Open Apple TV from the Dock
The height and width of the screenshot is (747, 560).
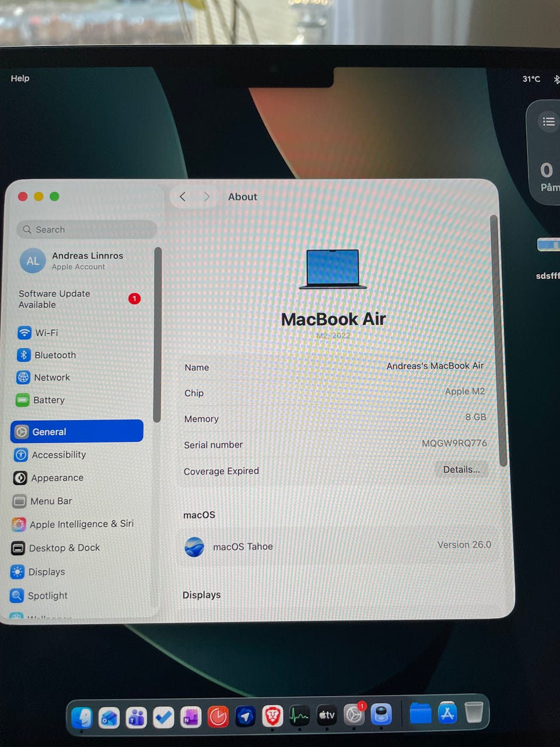pyautogui.click(x=327, y=715)
